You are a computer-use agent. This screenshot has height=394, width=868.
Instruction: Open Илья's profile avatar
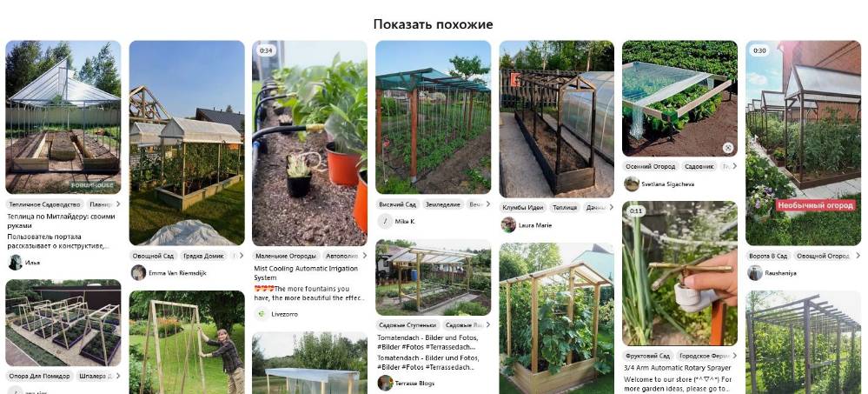coord(16,262)
